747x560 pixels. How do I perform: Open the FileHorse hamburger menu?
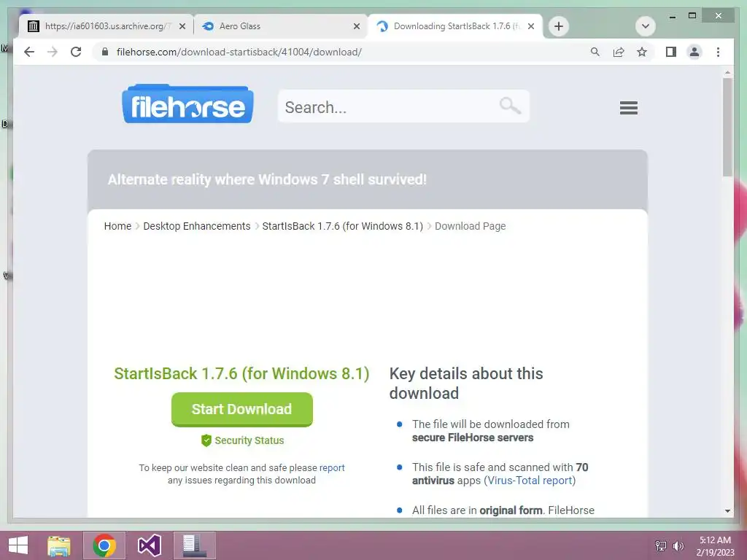[628, 108]
